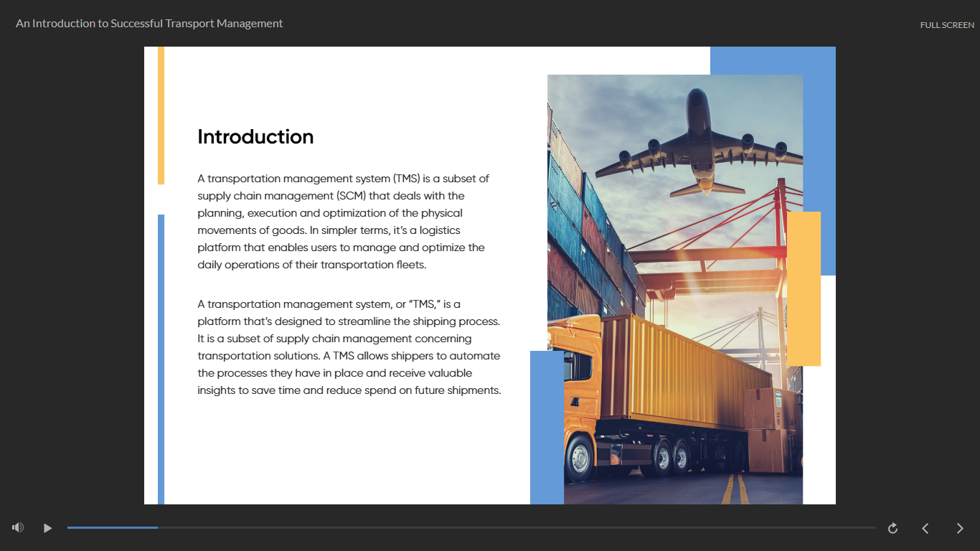Click the yellow rectangle right of the photo
This screenshot has height=551, width=980.
pyautogui.click(x=805, y=288)
